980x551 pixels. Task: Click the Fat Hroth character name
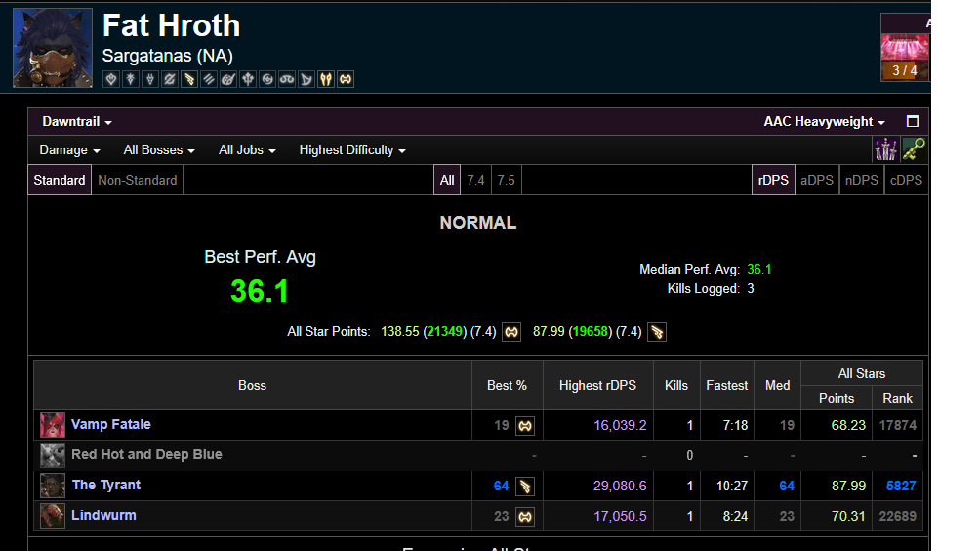tap(171, 25)
